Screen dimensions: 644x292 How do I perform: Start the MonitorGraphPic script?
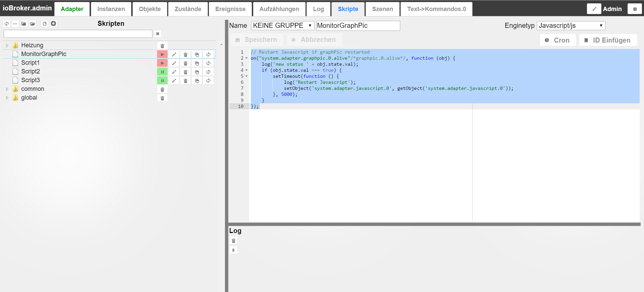coord(162,55)
